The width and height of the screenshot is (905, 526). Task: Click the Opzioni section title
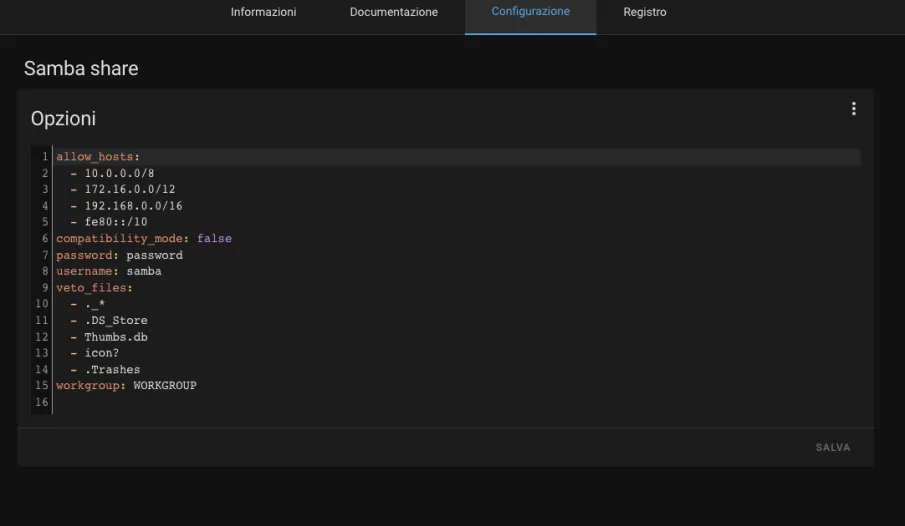[63, 118]
